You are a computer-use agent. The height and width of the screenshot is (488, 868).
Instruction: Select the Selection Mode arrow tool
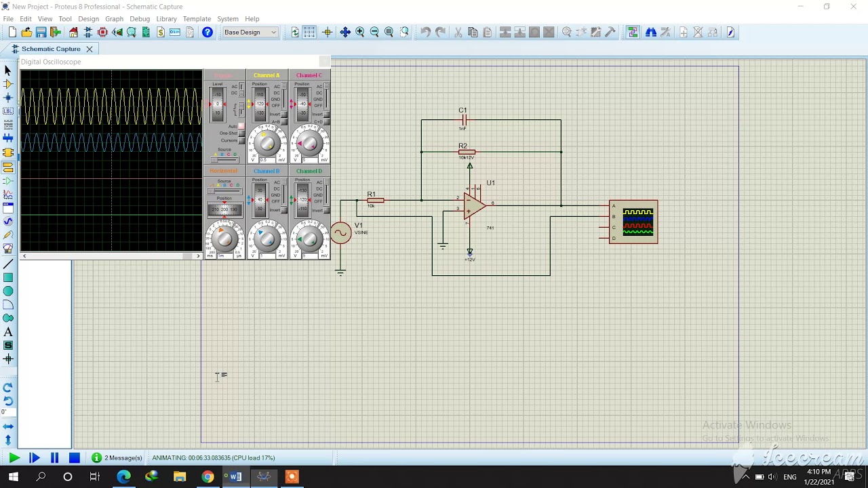[8, 70]
